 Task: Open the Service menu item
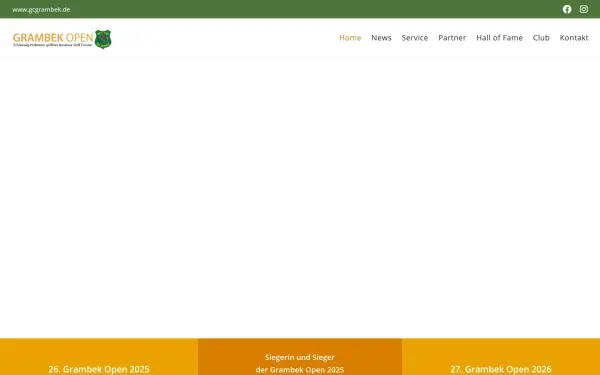pyautogui.click(x=414, y=38)
